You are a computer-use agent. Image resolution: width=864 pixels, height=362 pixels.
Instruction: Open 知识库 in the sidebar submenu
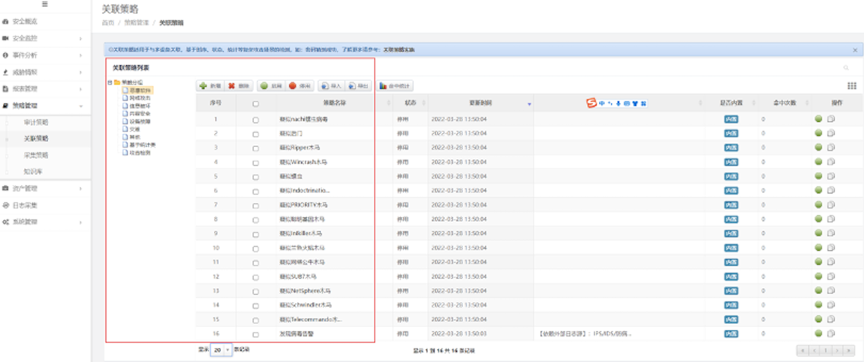[33, 171]
